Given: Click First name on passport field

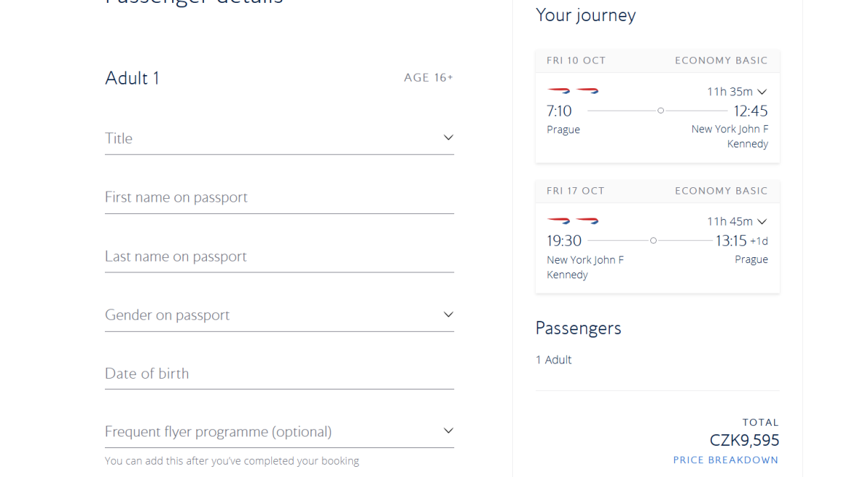Looking at the screenshot, I should click(278, 197).
